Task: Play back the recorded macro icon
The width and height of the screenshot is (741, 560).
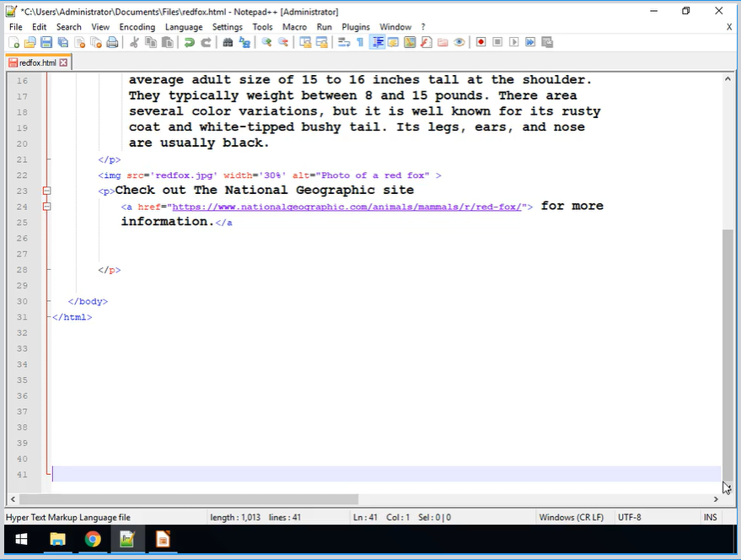Action: 513,42
